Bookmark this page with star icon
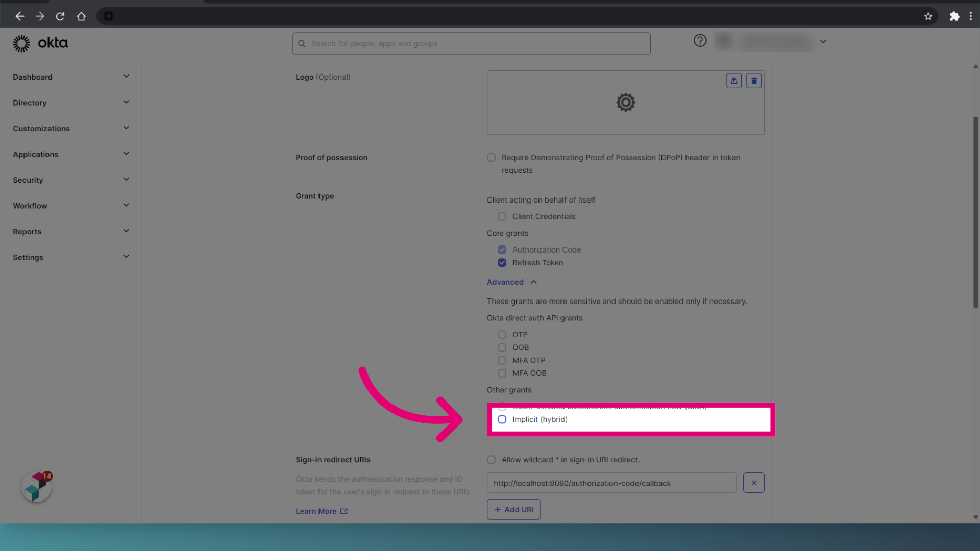 (928, 16)
